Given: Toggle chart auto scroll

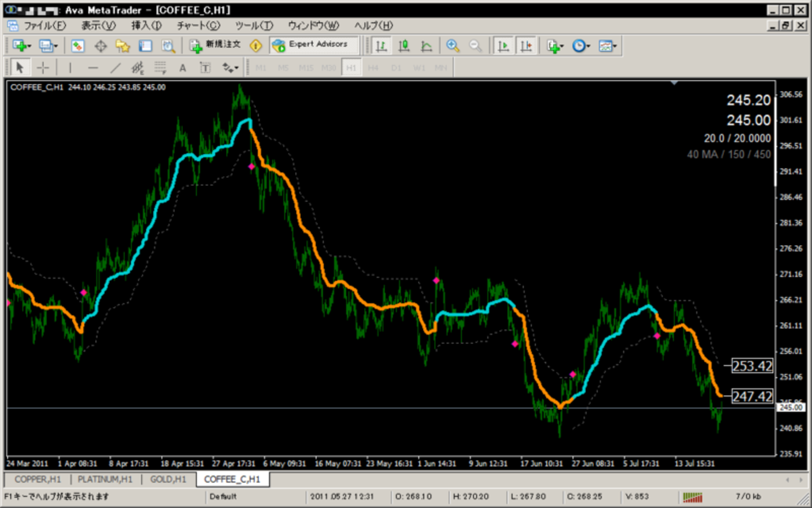Looking at the screenshot, I should pyautogui.click(x=503, y=46).
